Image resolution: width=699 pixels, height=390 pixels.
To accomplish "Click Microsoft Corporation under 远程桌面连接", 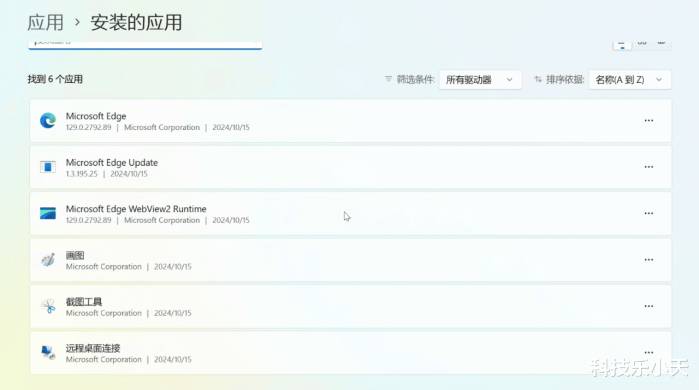I will click(103, 359).
